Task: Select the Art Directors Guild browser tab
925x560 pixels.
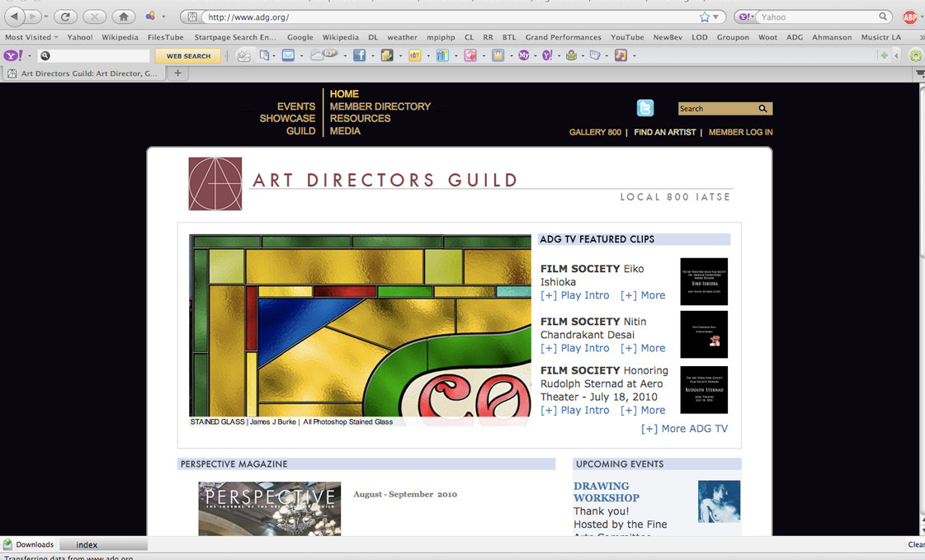Action: pyautogui.click(x=83, y=73)
